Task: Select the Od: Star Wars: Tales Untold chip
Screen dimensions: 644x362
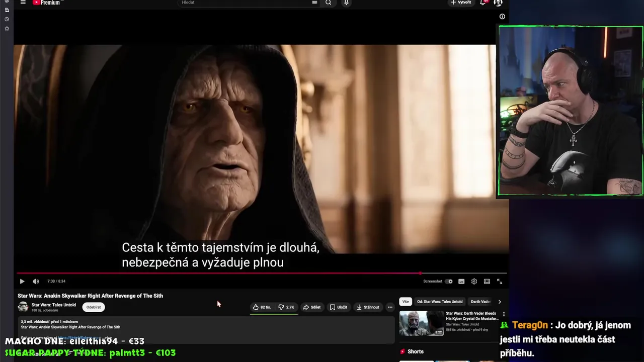Action: (x=440, y=302)
